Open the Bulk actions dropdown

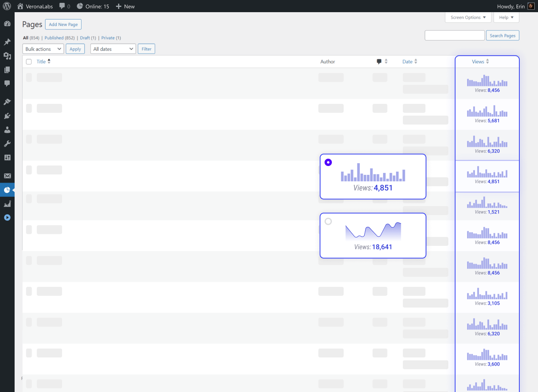click(x=43, y=49)
